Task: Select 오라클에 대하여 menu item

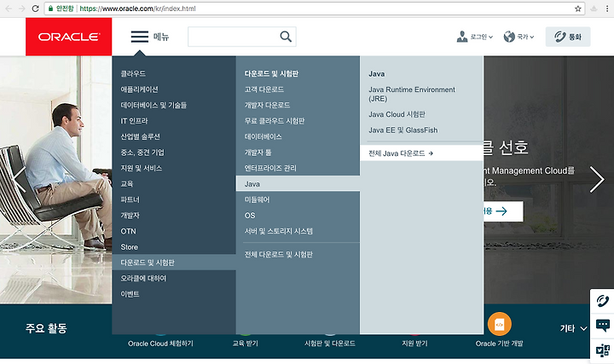Action: (143, 278)
